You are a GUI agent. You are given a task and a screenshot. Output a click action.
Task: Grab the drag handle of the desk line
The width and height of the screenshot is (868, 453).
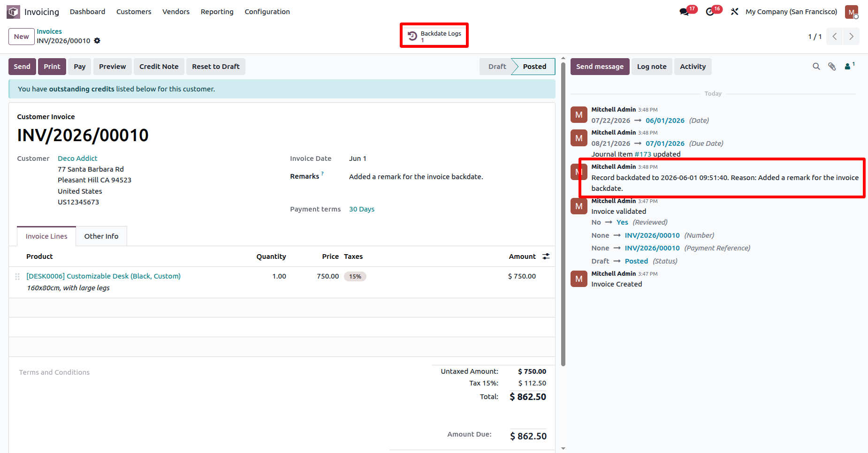tap(17, 277)
